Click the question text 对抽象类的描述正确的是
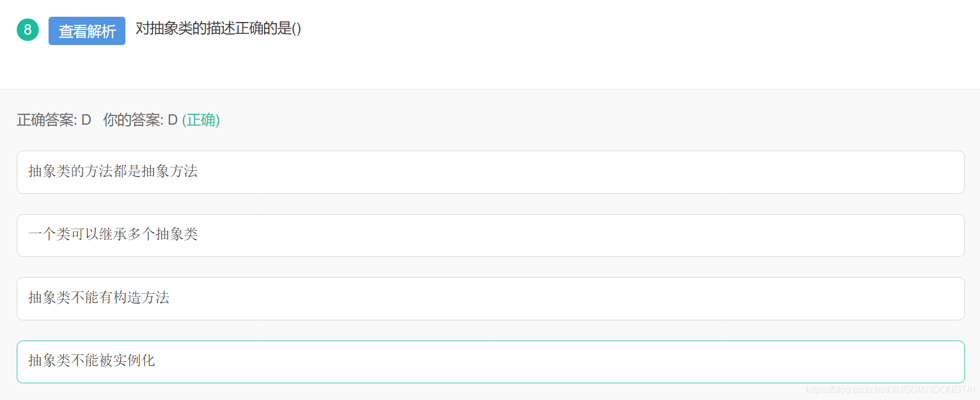Image resolution: width=980 pixels, height=400 pixels. pos(214,28)
